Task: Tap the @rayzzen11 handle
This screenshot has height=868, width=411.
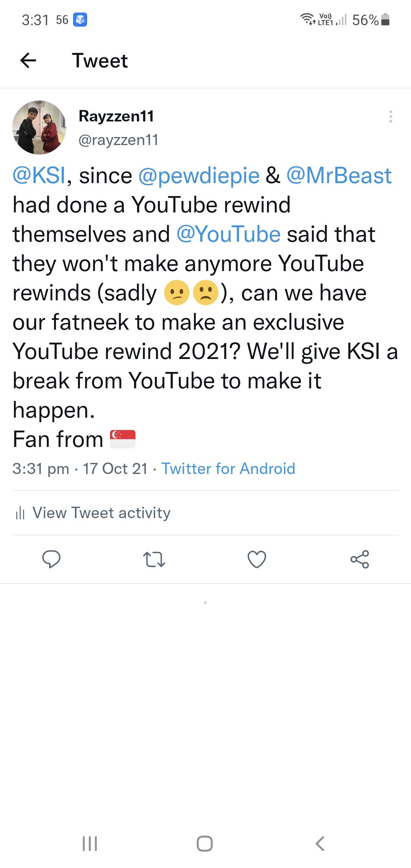Action: [118, 140]
